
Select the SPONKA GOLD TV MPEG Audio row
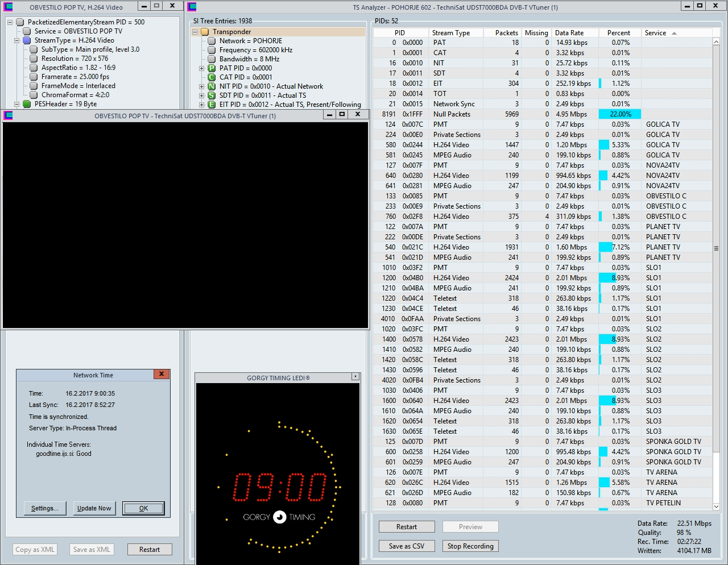[543, 462]
